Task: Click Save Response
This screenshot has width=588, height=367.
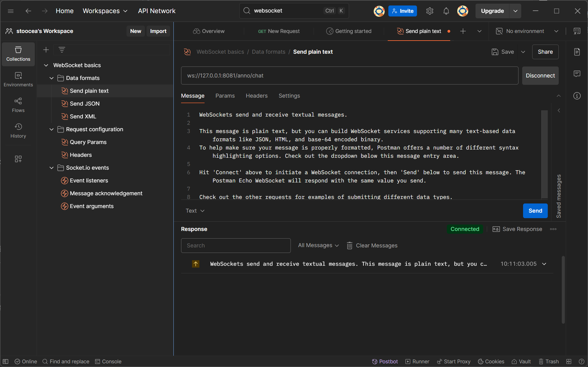Action: 517,229
